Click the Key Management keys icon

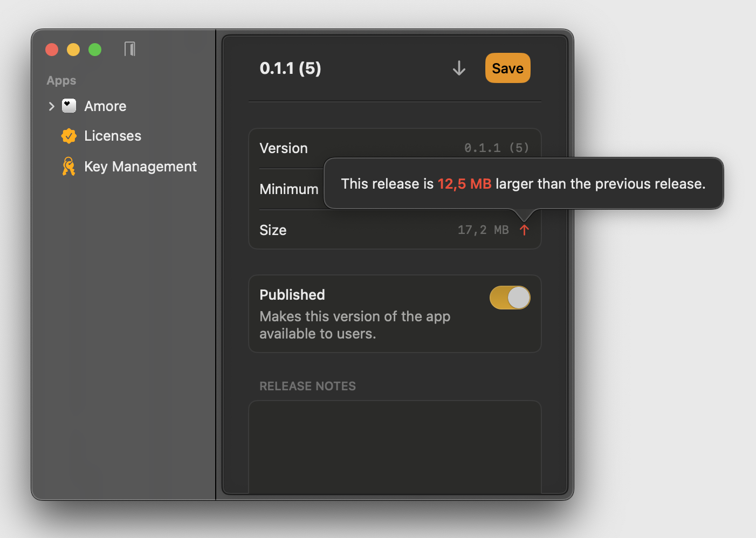click(x=68, y=167)
